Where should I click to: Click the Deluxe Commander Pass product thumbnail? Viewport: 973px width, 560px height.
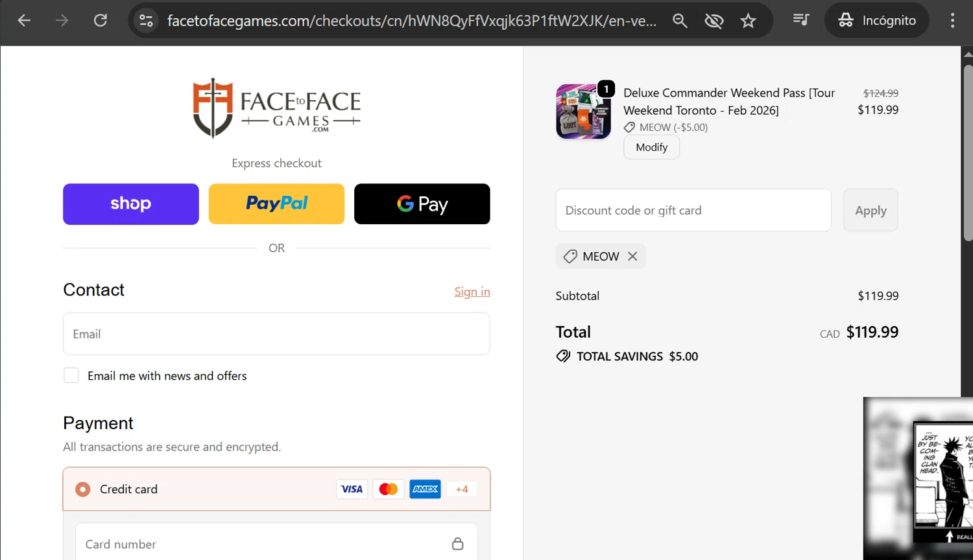pyautogui.click(x=583, y=111)
